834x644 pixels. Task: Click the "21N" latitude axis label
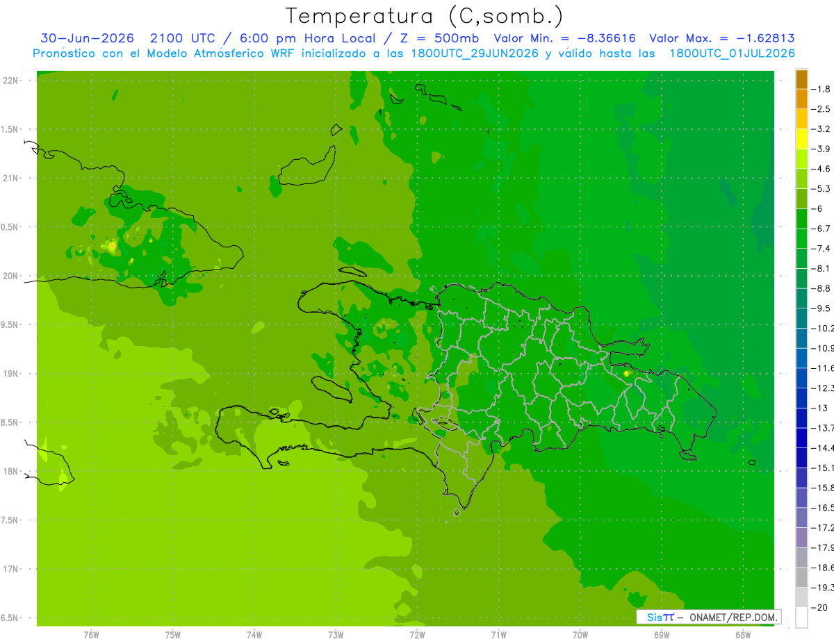(10, 179)
